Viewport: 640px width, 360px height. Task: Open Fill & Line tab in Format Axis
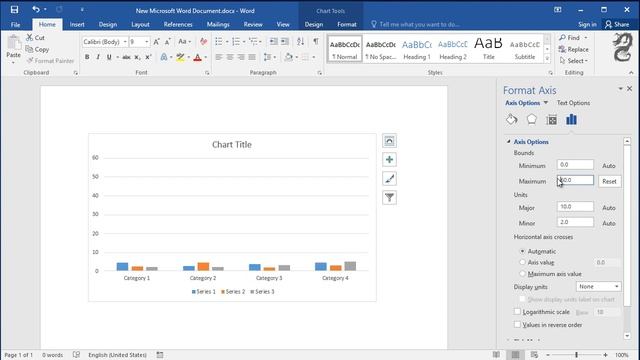[511, 120]
